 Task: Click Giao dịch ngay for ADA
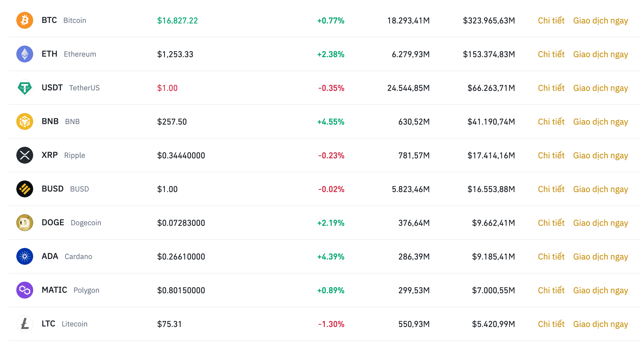(x=601, y=257)
